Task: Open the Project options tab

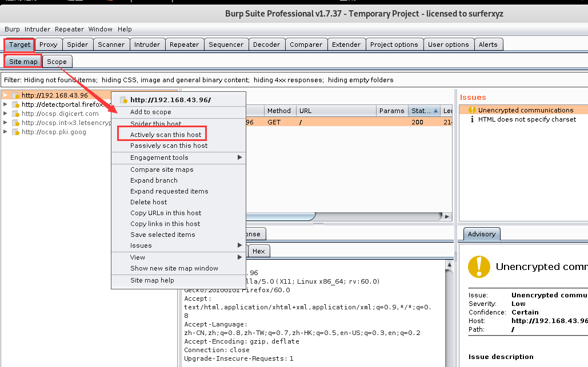Action: [394, 45]
